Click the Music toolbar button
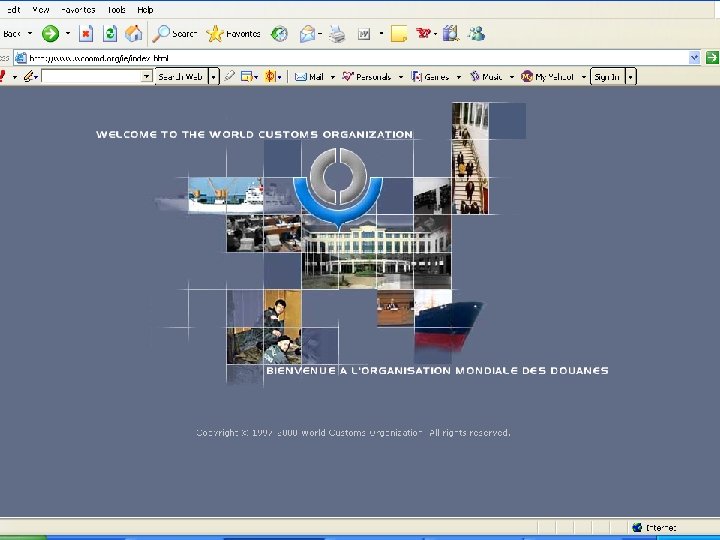Image resolution: width=720 pixels, height=540 pixels. pyautogui.click(x=486, y=77)
